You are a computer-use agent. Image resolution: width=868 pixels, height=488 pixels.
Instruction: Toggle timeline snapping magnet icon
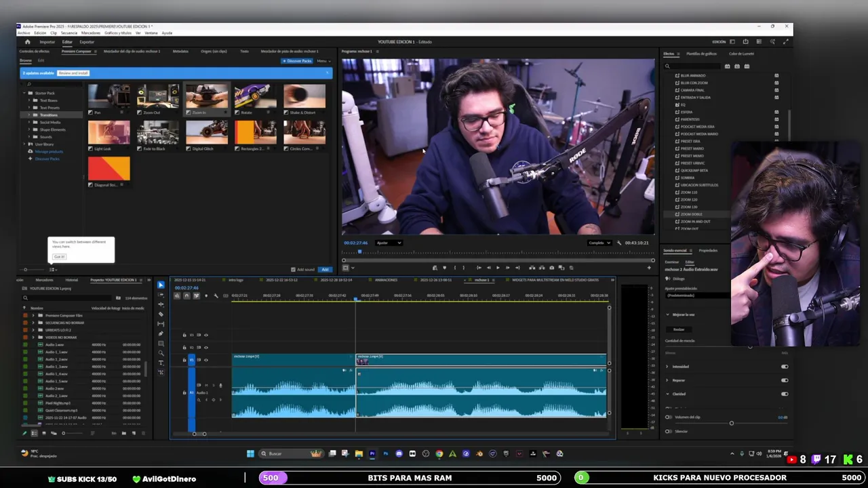pos(187,296)
